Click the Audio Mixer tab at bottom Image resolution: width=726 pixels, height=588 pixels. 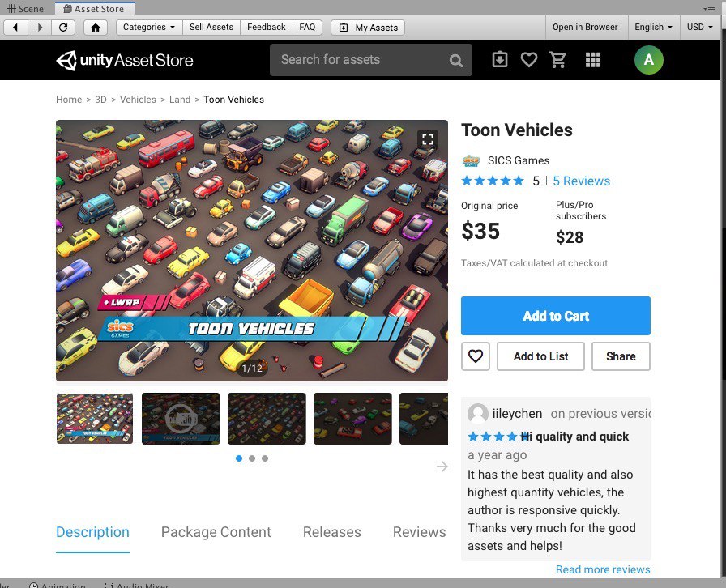click(137, 584)
